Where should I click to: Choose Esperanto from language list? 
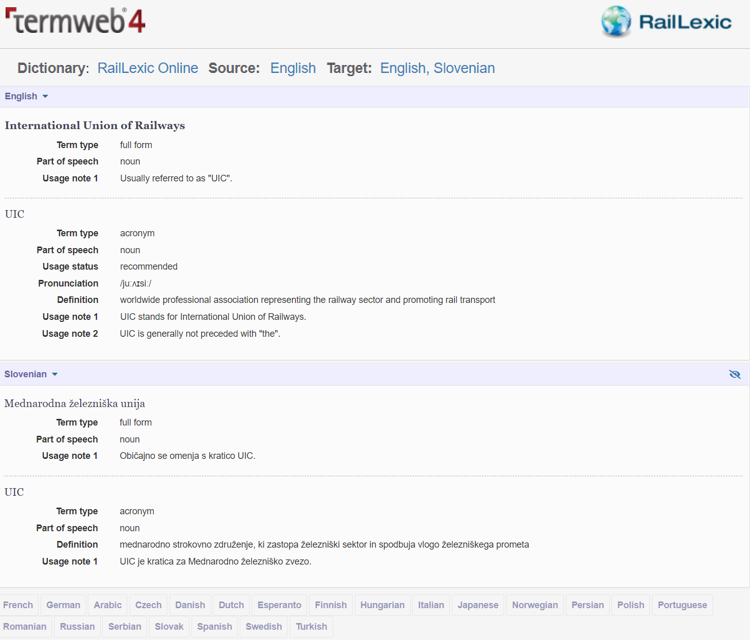[x=279, y=605]
